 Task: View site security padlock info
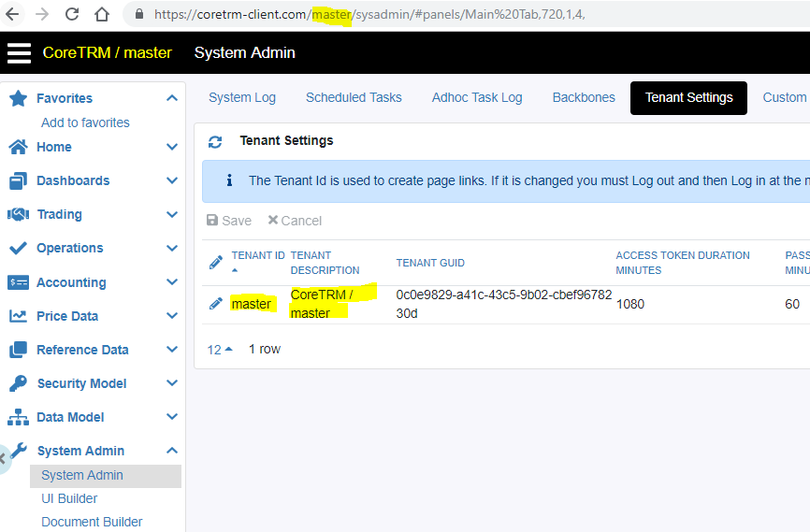tap(139, 14)
